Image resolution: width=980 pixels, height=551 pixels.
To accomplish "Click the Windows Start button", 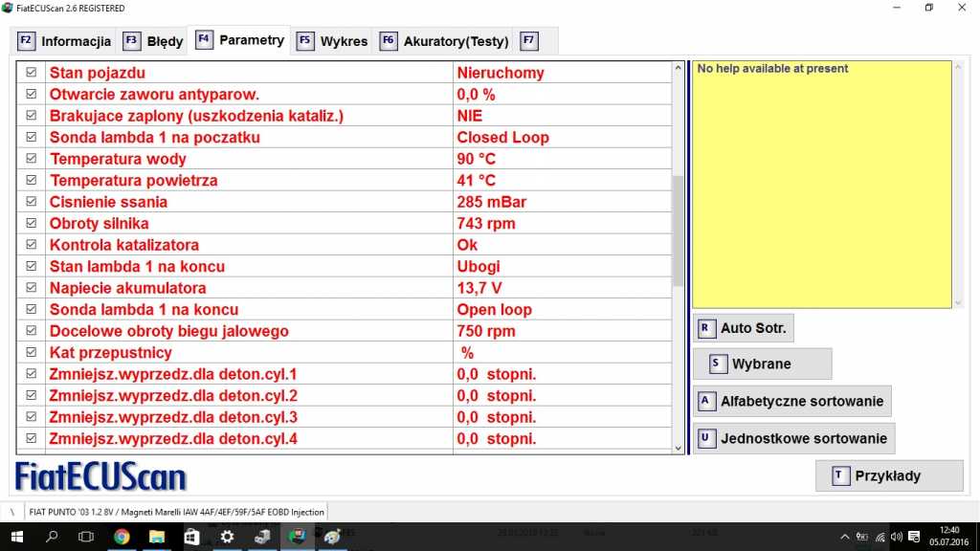I will 17,537.
